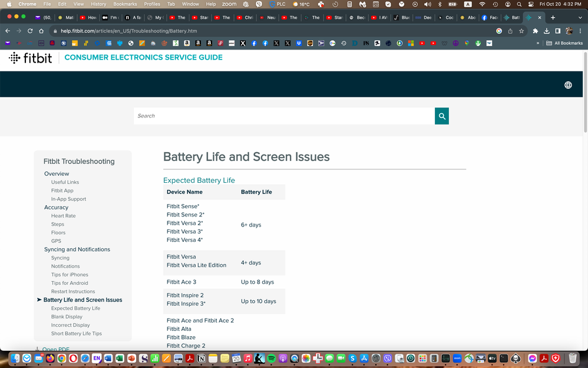Open the Chrome downloads icon

tap(546, 31)
